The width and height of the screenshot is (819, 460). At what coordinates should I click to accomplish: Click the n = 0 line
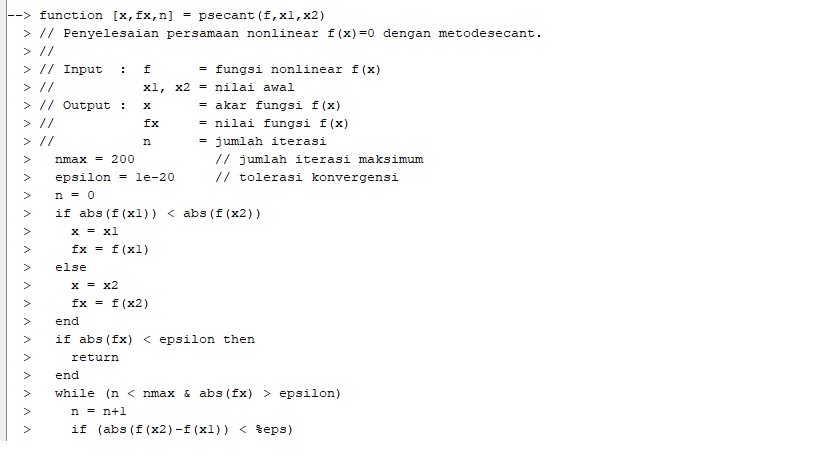pos(75,195)
